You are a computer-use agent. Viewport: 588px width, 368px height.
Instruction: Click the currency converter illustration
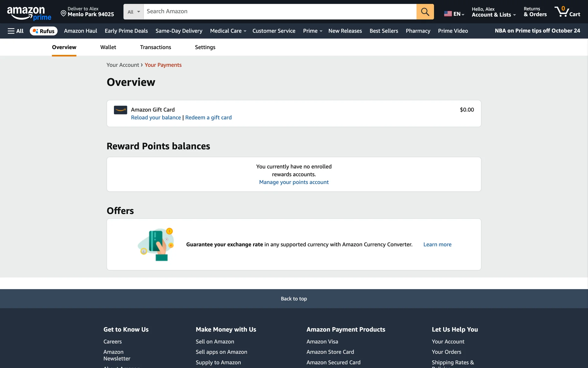[156, 244]
